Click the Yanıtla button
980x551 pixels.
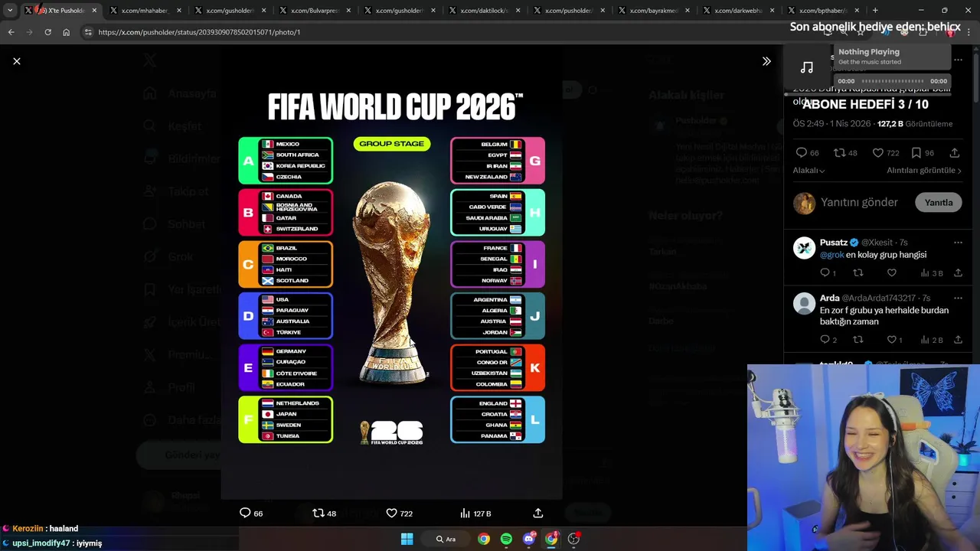[x=939, y=203]
